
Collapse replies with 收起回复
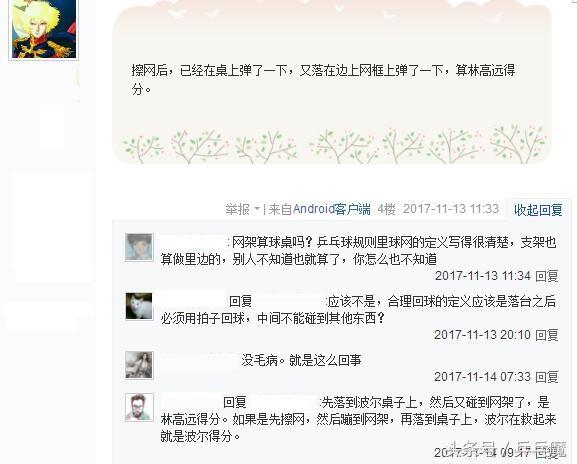click(x=538, y=210)
